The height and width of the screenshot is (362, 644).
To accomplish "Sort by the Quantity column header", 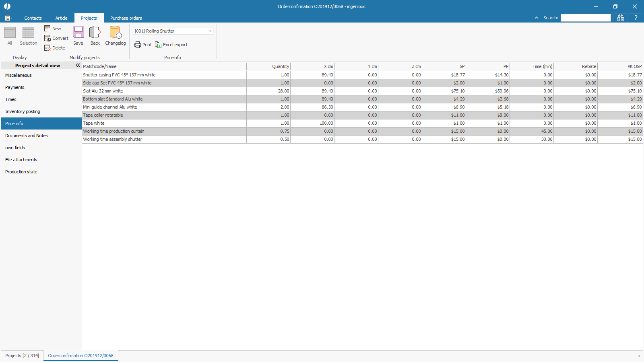I will click(x=268, y=66).
